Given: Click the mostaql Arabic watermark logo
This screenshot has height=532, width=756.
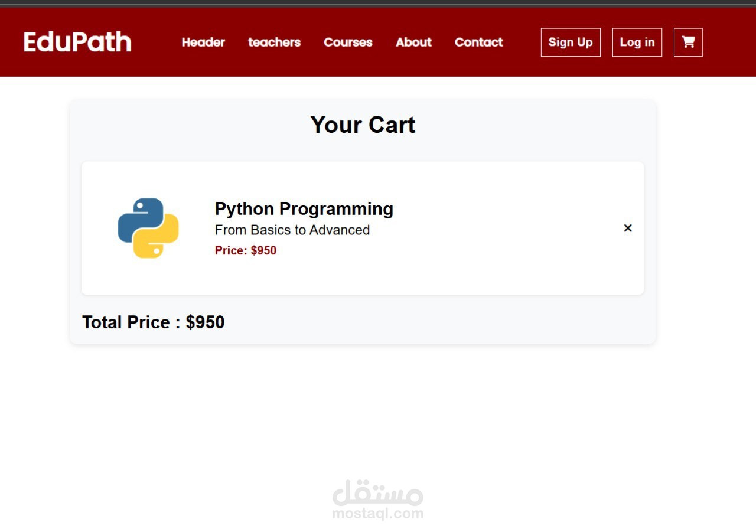Looking at the screenshot, I should click(x=378, y=494).
